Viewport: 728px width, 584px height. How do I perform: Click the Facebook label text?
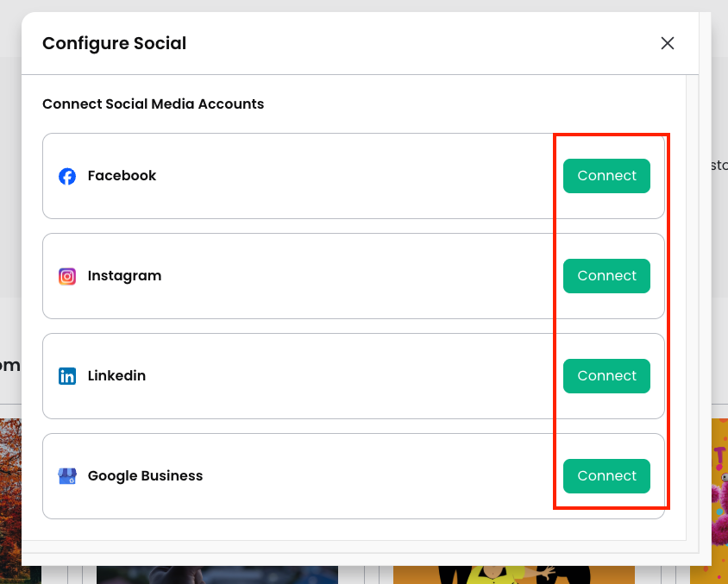pyautogui.click(x=122, y=176)
